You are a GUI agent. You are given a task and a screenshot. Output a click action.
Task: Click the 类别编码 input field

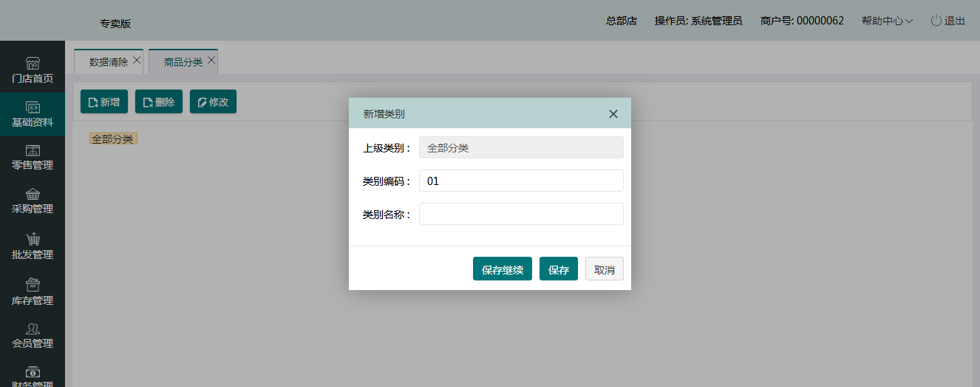click(x=521, y=181)
